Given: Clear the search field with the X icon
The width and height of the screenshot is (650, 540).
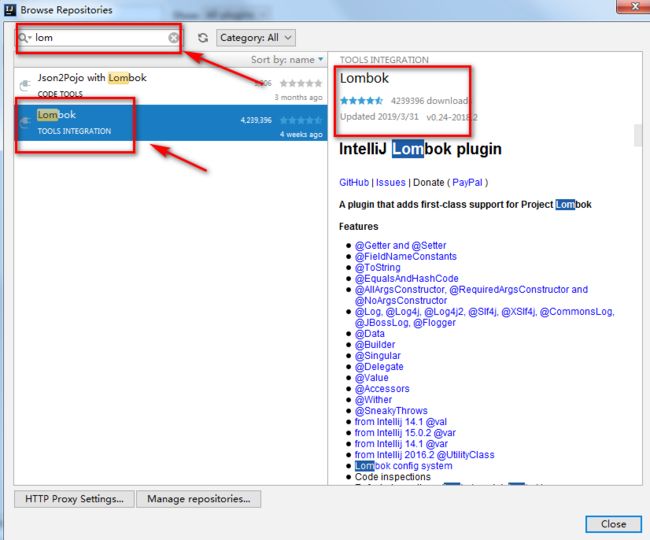Looking at the screenshot, I should [174, 38].
